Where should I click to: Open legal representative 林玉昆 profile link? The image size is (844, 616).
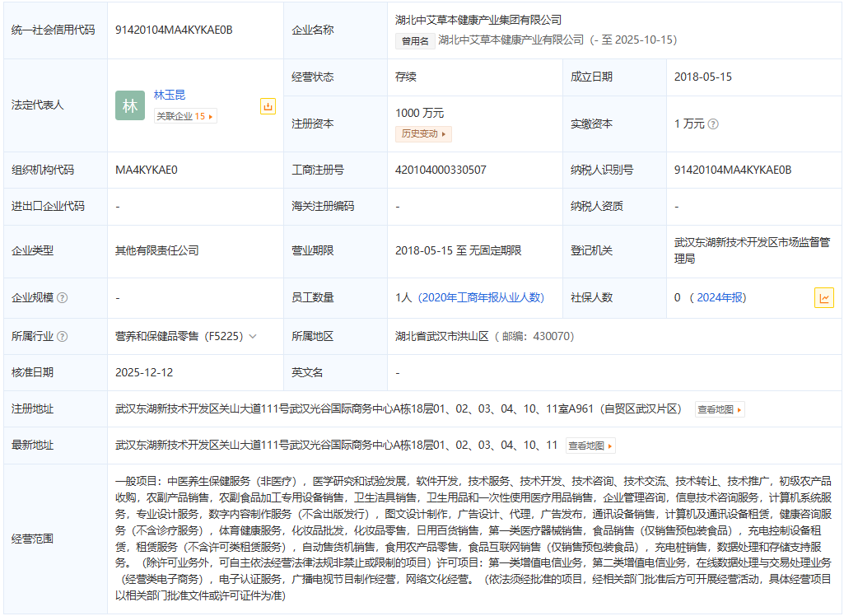coord(170,96)
